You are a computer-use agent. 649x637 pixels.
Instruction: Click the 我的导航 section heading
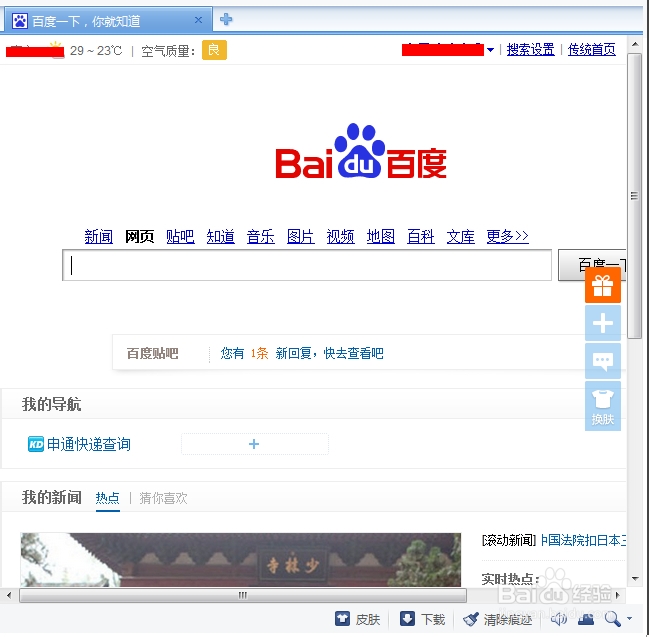(51, 404)
